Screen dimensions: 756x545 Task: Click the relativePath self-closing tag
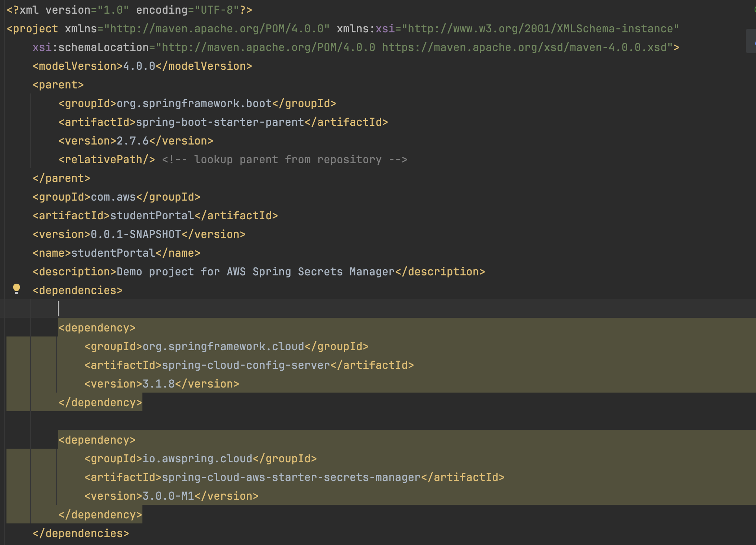(x=107, y=160)
